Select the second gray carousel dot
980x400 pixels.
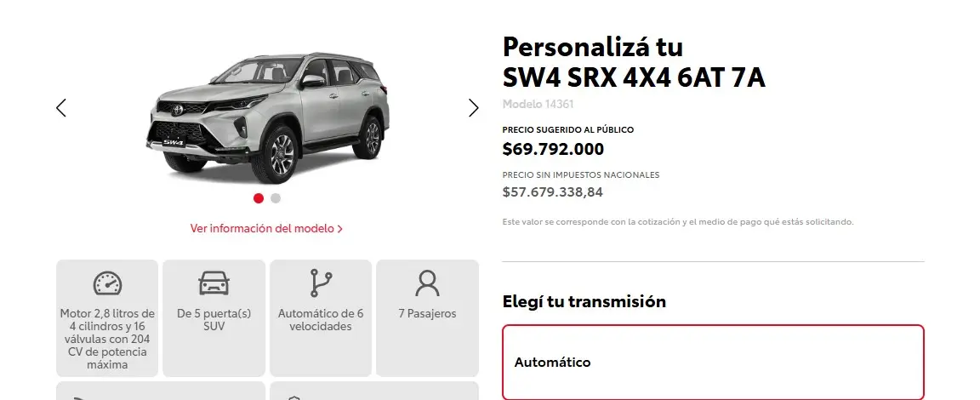[x=276, y=198]
